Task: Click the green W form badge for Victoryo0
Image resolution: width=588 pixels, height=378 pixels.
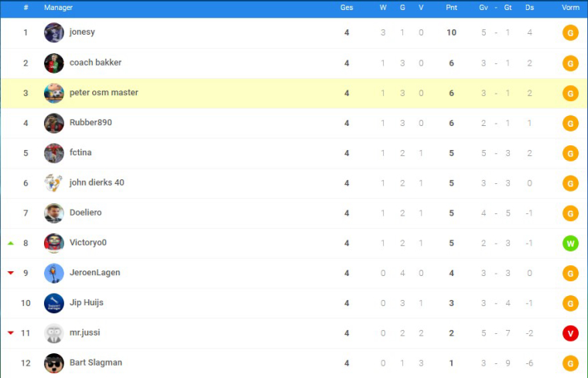Action: (570, 243)
